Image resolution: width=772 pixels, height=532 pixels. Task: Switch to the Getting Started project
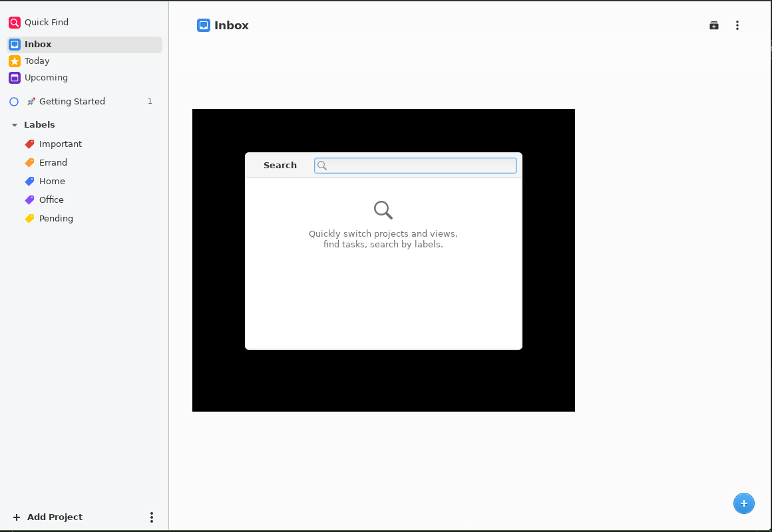[73, 101]
